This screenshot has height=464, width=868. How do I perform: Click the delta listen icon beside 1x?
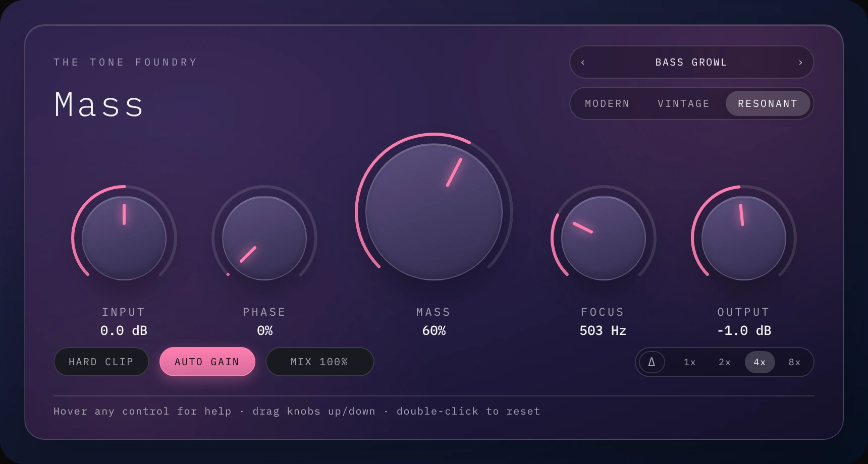tap(652, 362)
